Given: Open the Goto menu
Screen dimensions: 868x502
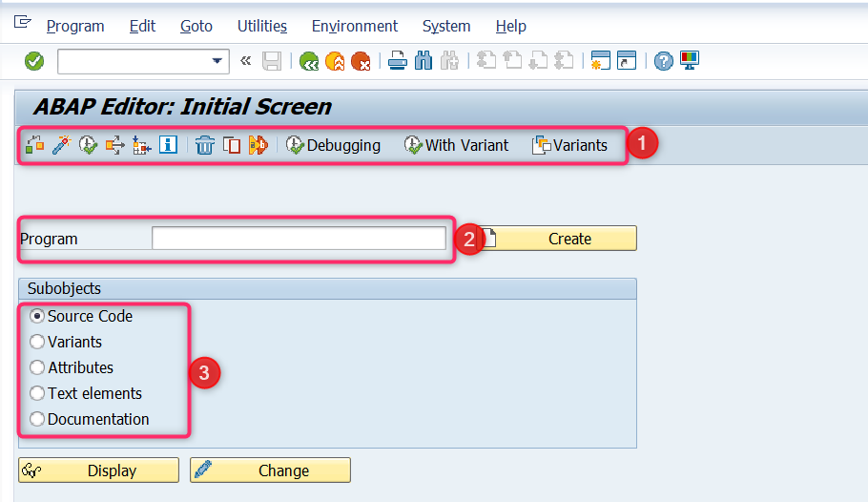Looking at the screenshot, I should click(x=196, y=26).
